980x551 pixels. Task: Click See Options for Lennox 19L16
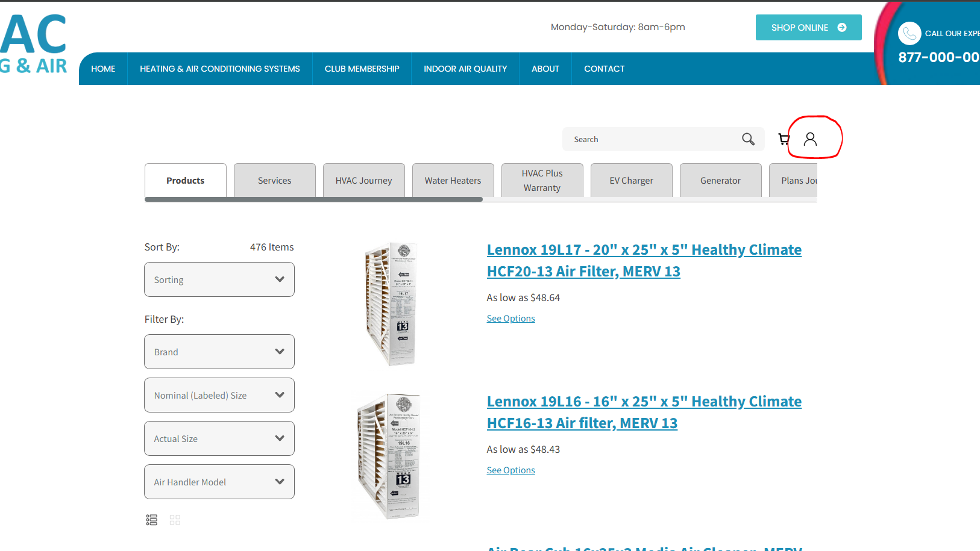coord(511,470)
